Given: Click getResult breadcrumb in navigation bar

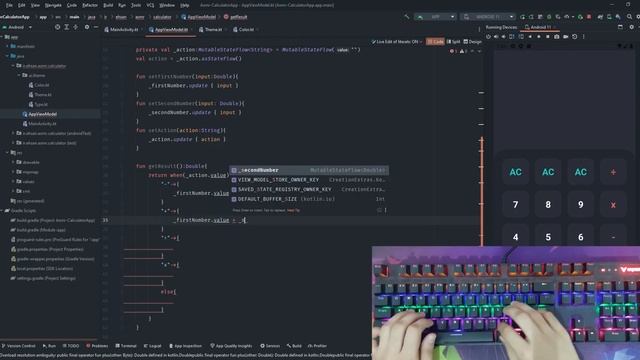Looking at the screenshot, I should (x=236, y=17).
